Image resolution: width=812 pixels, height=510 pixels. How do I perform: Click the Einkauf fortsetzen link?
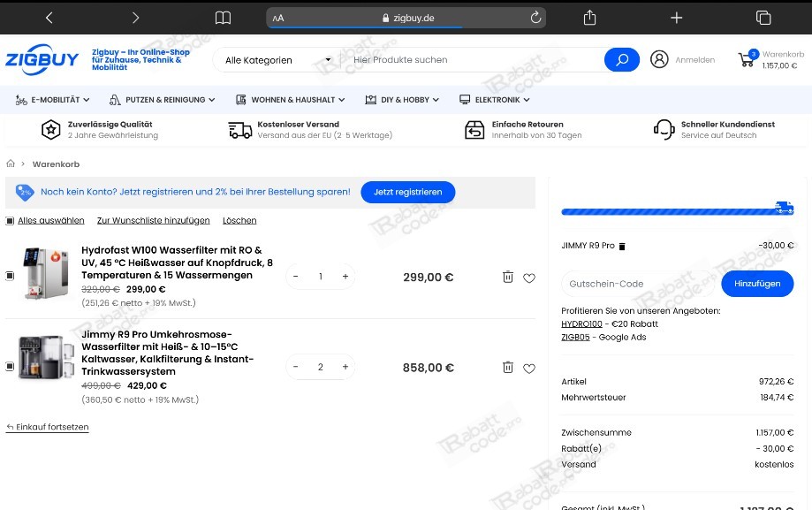(47, 427)
